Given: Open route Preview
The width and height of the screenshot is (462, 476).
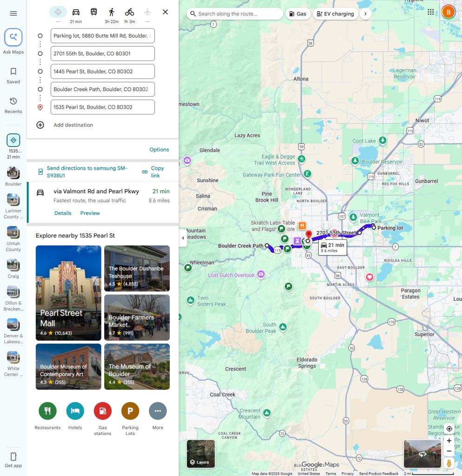Looking at the screenshot, I should point(90,213).
